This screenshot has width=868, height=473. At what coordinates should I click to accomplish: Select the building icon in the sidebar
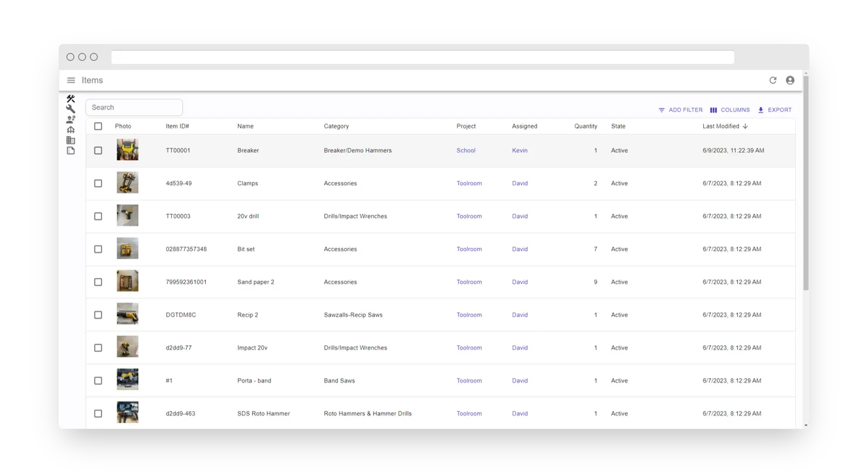(x=70, y=140)
